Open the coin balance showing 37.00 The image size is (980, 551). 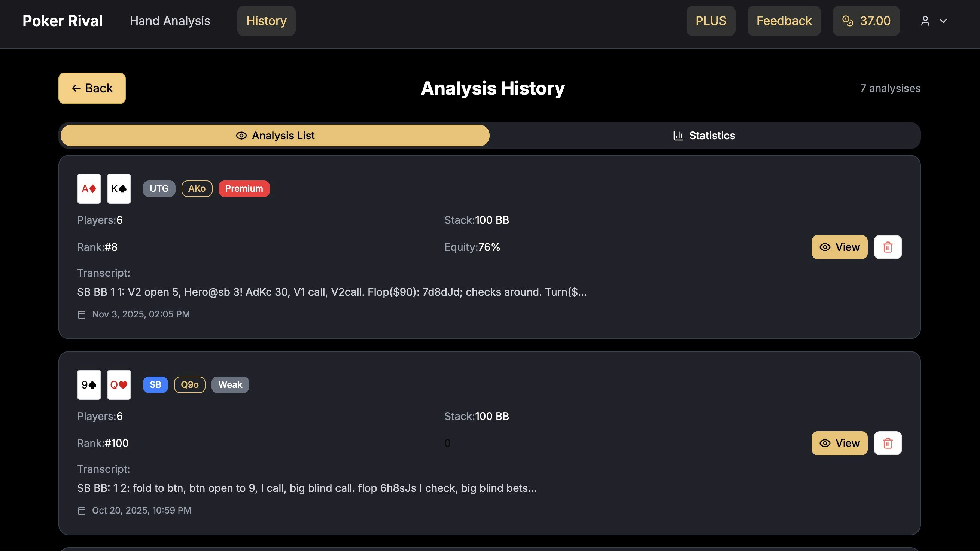click(866, 21)
